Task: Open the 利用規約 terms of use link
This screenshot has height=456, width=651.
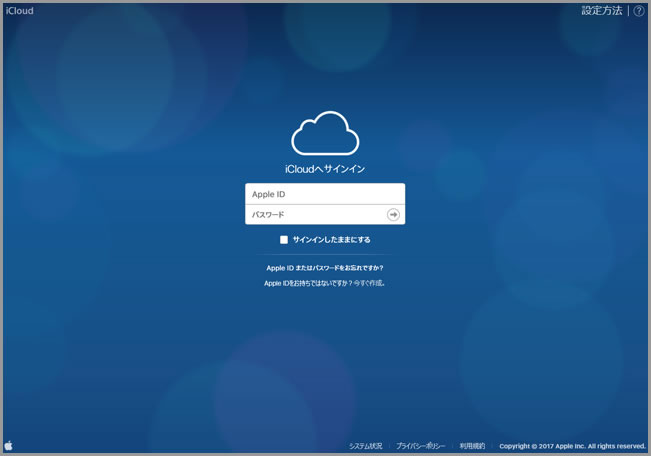Action: click(472, 446)
